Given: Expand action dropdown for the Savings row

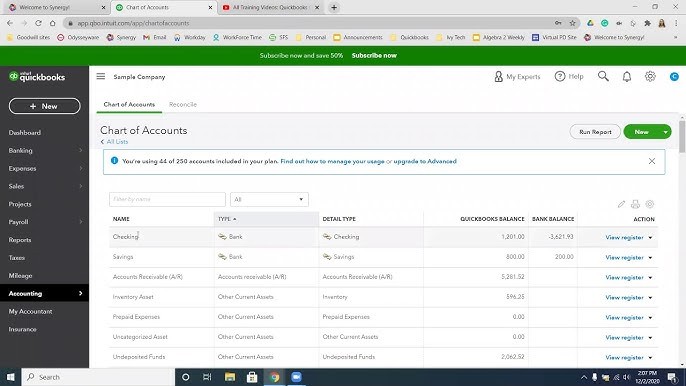Looking at the screenshot, I should pos(650,258).
